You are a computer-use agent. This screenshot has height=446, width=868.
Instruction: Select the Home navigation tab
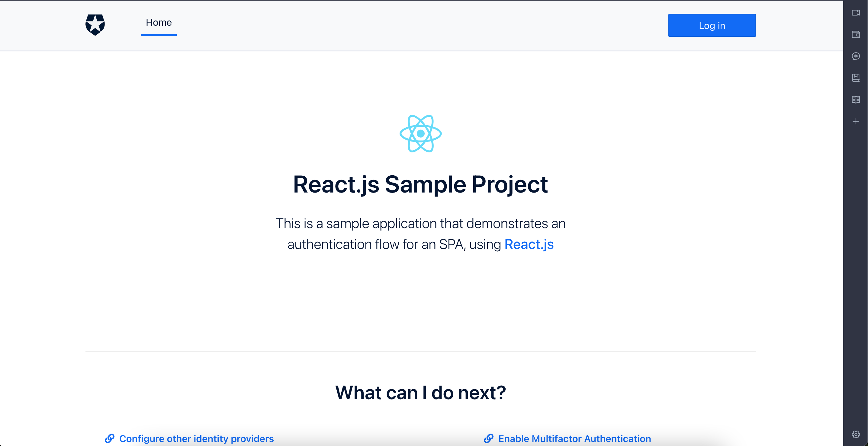pos(159,23)
